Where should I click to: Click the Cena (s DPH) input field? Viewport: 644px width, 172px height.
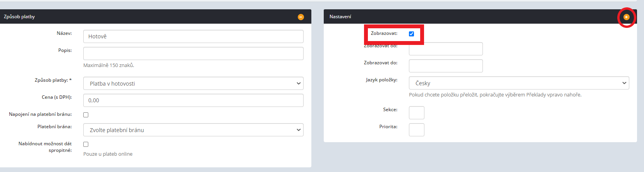[x=193, y=100]
